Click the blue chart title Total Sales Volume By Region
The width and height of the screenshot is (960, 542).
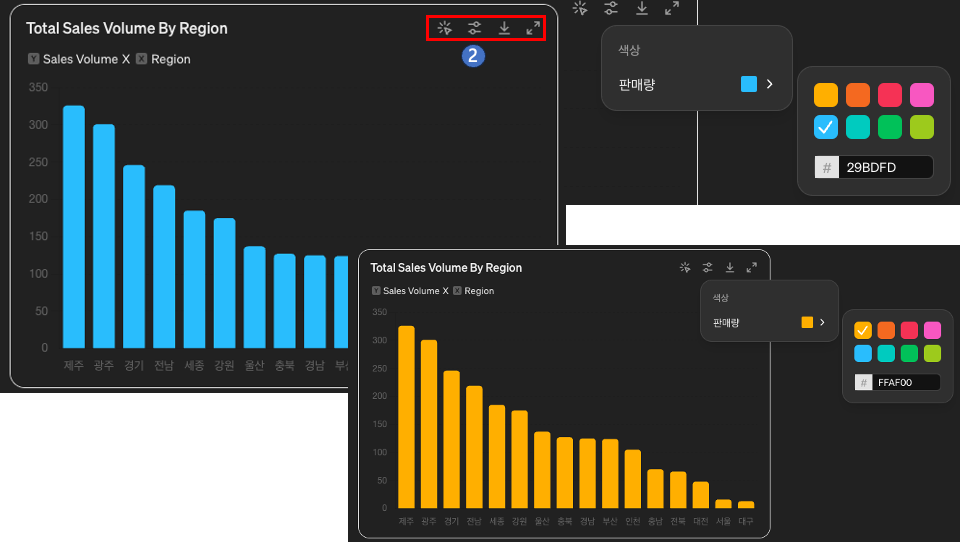point(127,28)
